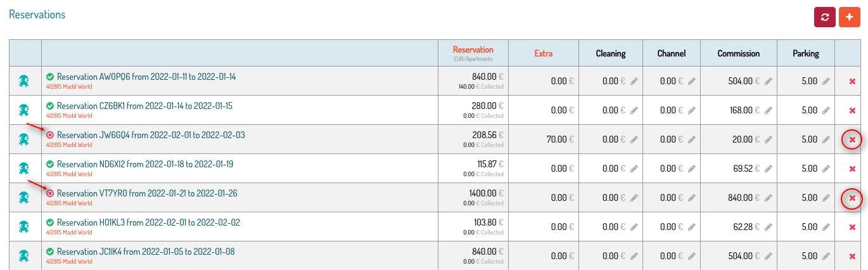Click the Extra column header

543,53
